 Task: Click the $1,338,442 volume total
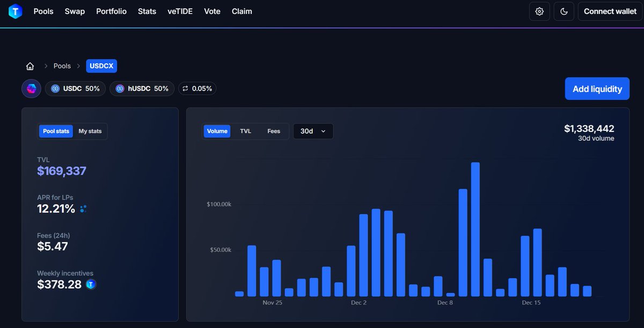pos(589,129)
